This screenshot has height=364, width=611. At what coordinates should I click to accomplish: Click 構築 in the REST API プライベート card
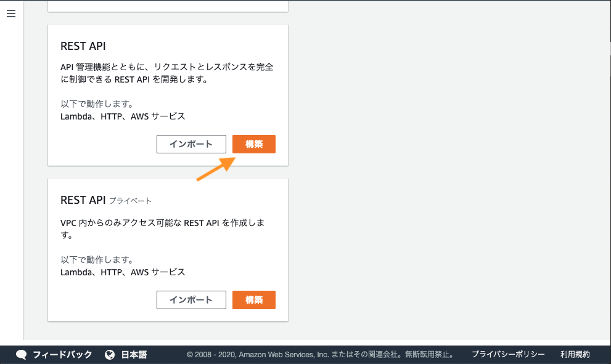pyautogui.click(x=253, y=300)
